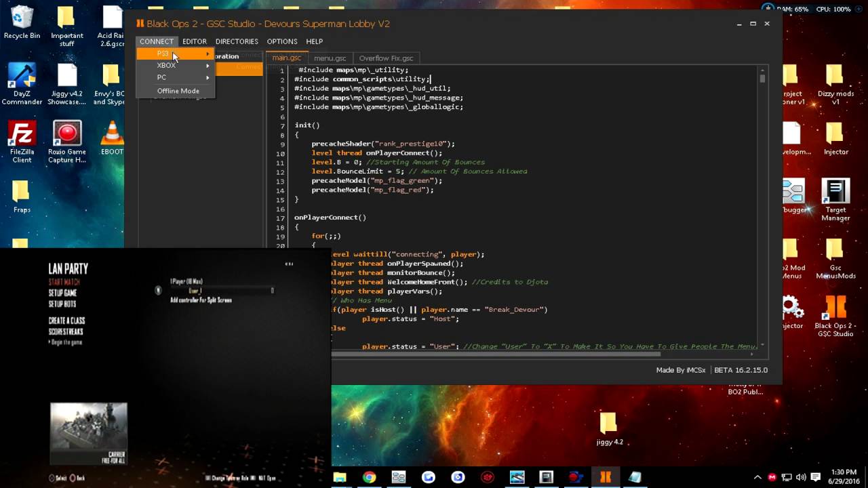Switch to GSC Studio taskbar button

pos(606,477)
